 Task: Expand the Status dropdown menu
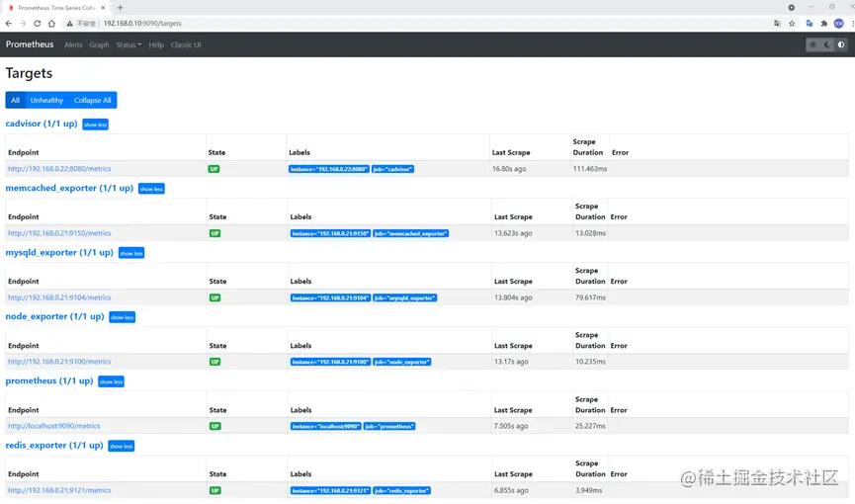[x=128, y=44]
